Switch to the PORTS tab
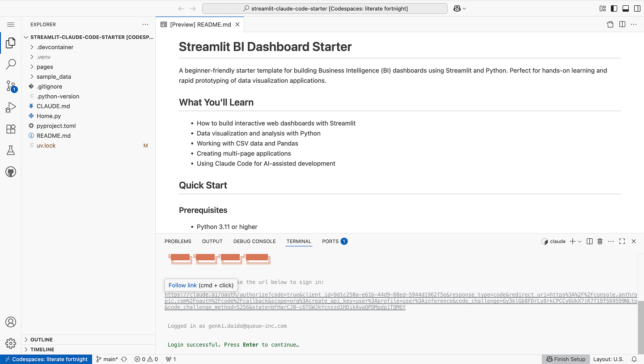 point(330,241)
